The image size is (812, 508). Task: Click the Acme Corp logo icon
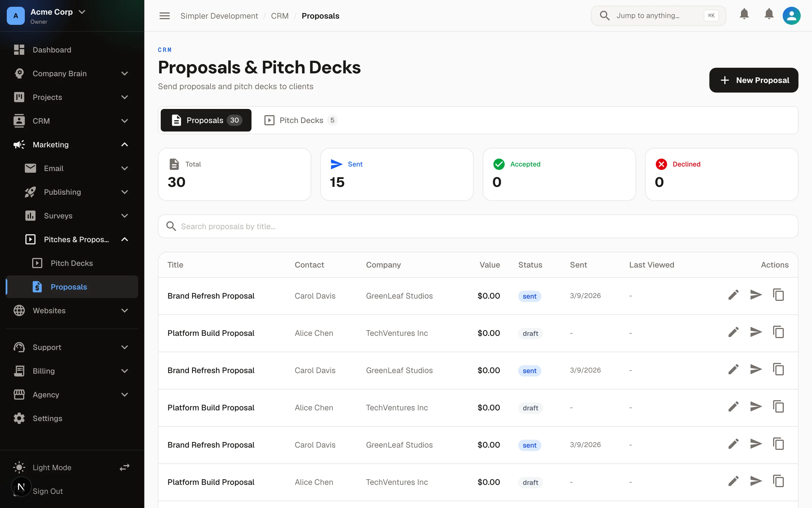tap(16, 16)
